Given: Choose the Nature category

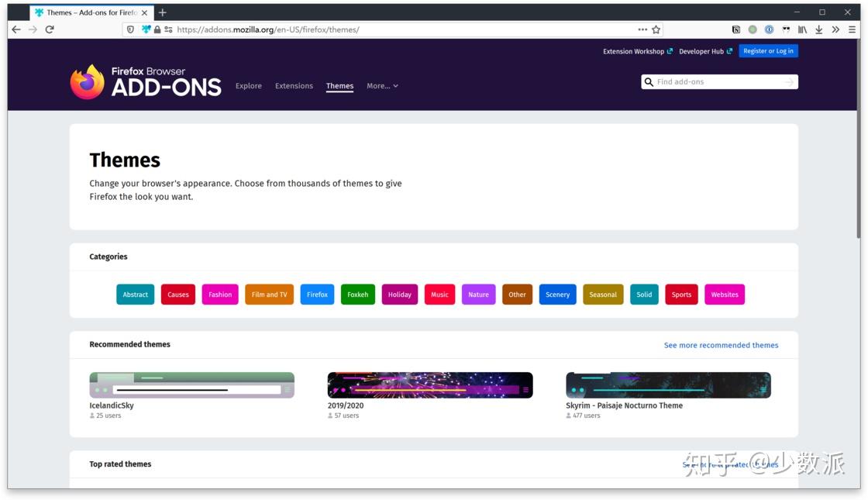Looking at the screenshot, I should coord(479,295).
